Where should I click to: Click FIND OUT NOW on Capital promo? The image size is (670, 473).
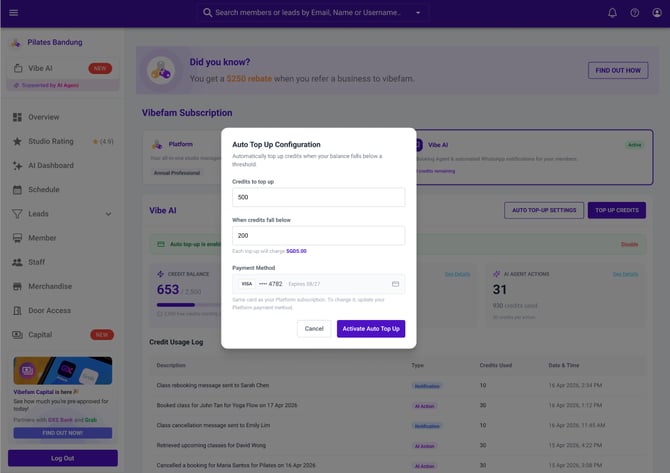[x=63, y=433]
